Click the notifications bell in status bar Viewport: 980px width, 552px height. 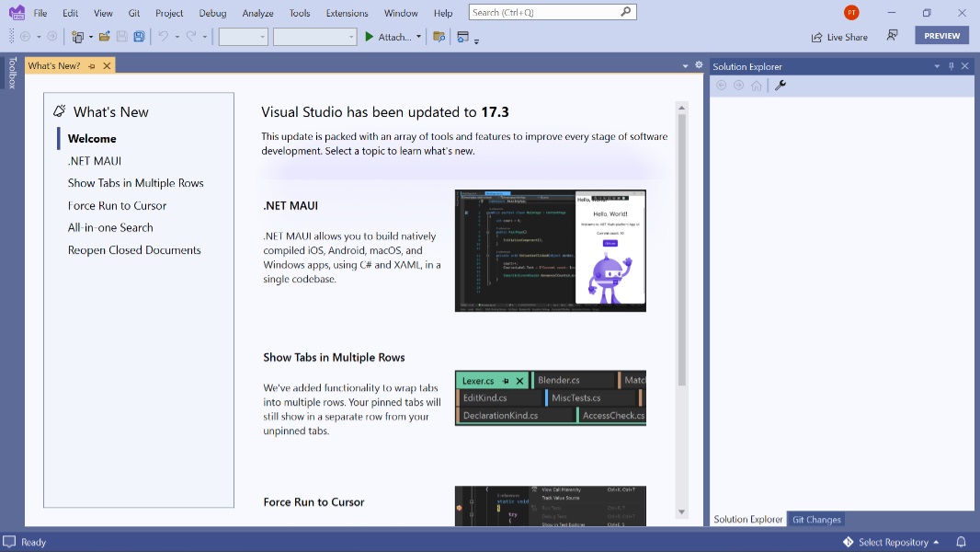961,542
